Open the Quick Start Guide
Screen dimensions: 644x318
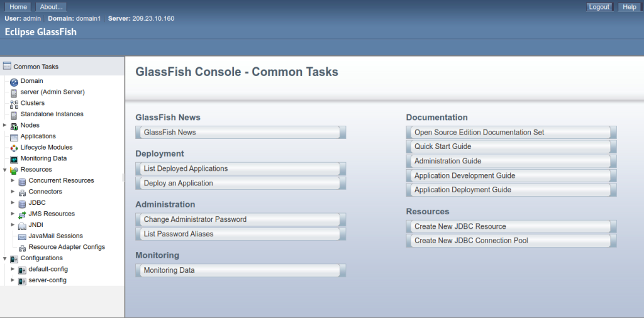[511, 146]
